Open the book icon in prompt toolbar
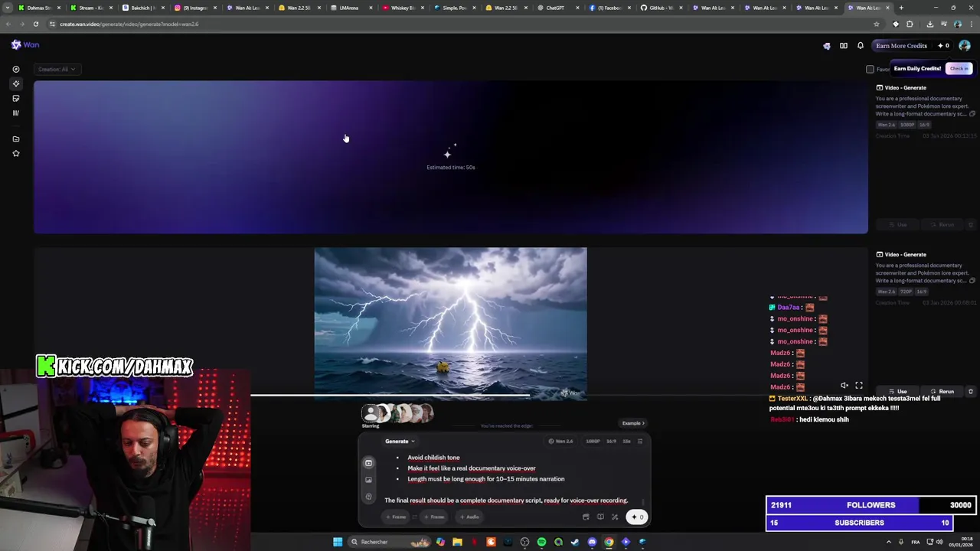 click(x=600, y=517)
